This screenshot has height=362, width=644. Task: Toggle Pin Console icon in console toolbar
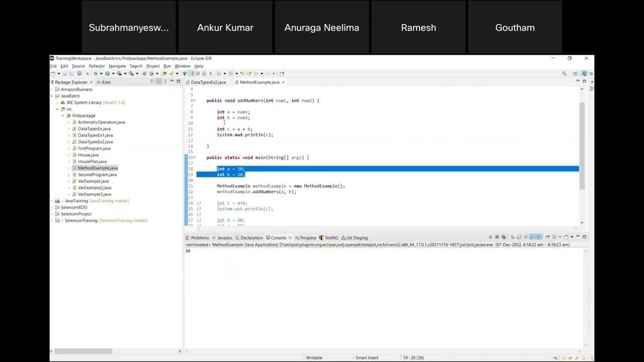pyautogui.click(x=547, y=237)
